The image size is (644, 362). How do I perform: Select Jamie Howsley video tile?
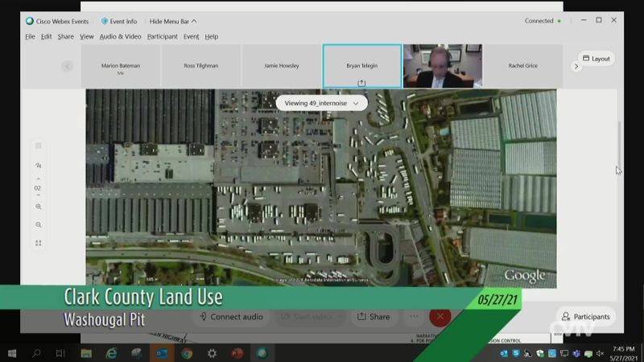282,66
